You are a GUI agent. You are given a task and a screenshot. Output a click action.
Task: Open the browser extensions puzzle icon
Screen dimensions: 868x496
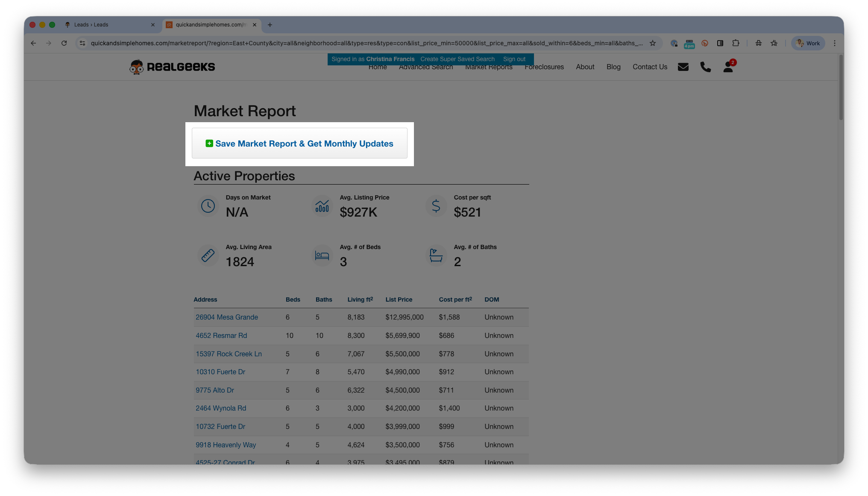[736, 43]
